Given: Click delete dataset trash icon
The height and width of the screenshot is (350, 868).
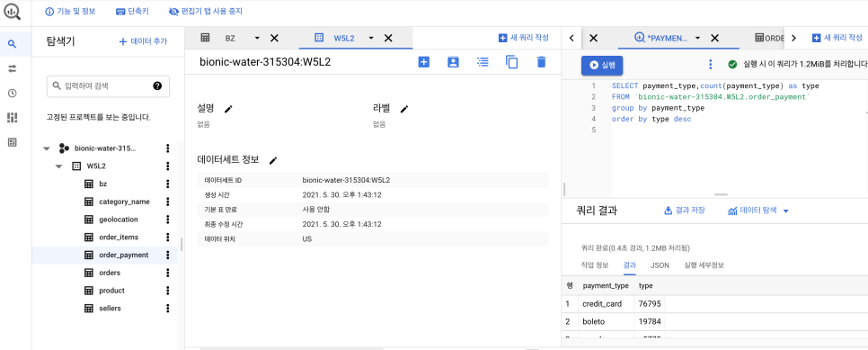Looking at the screenshot, I should [542, 62].
